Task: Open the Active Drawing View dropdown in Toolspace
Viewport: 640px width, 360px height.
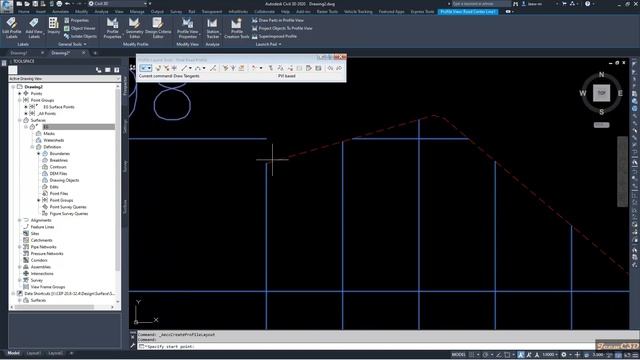Action: pyautogui.click(x=64, y=78)
